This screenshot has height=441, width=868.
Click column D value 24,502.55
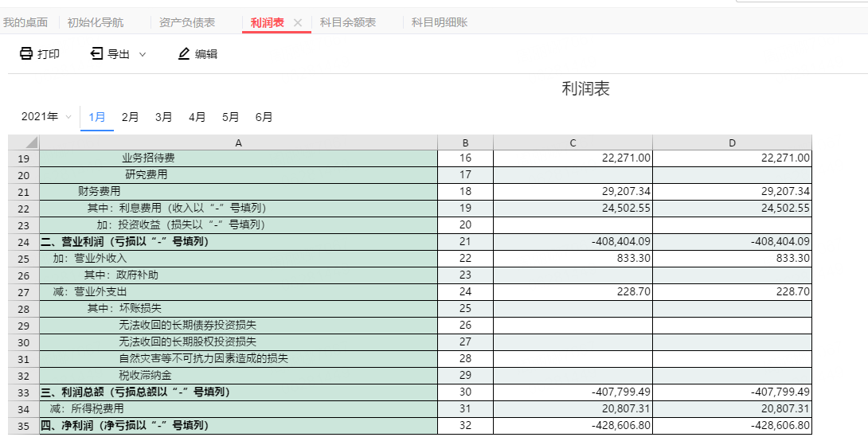(733, 208)
